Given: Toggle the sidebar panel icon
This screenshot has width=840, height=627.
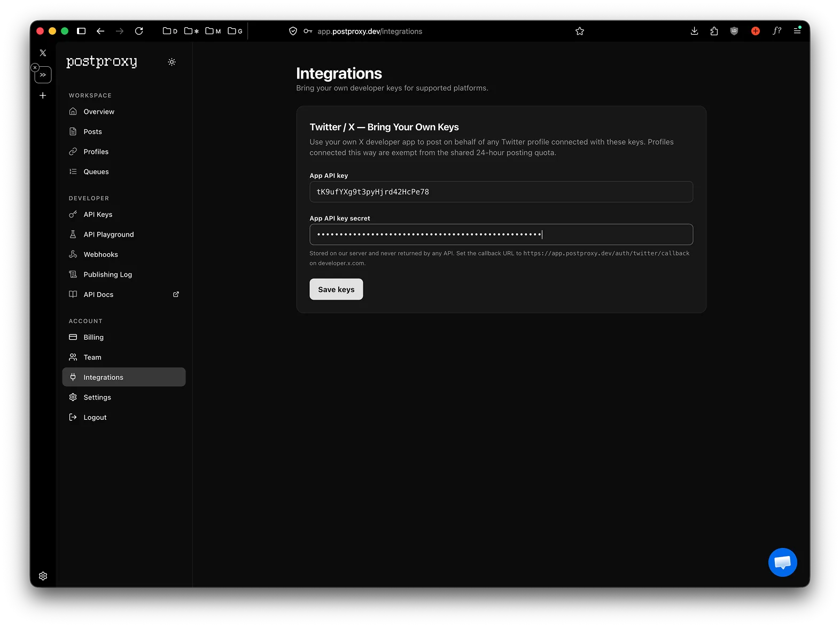Looking at the screenshot, I should click(x=81, y=31).
